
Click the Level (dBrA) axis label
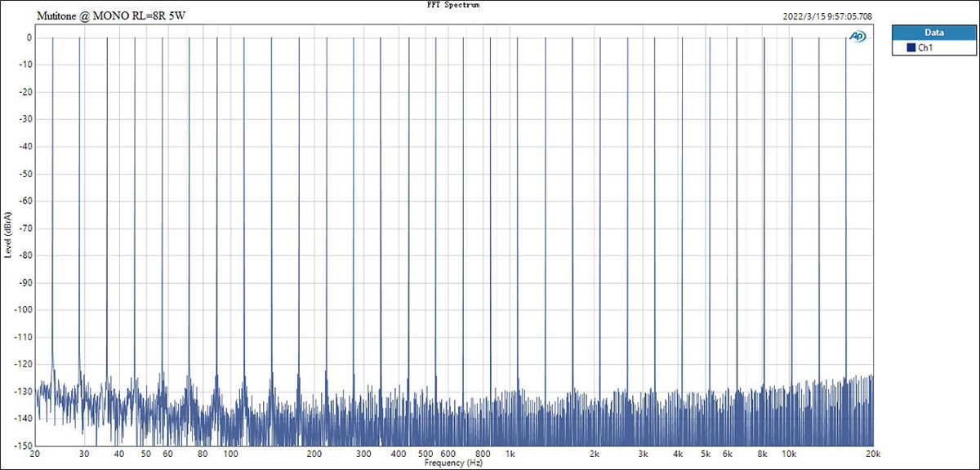(x=7, y=234)
